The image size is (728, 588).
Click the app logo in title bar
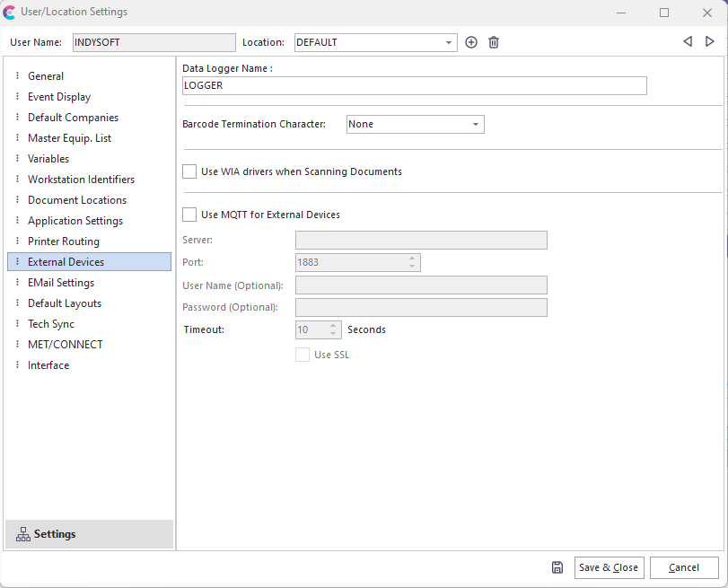pyautogui.click(x=10, y=13)
